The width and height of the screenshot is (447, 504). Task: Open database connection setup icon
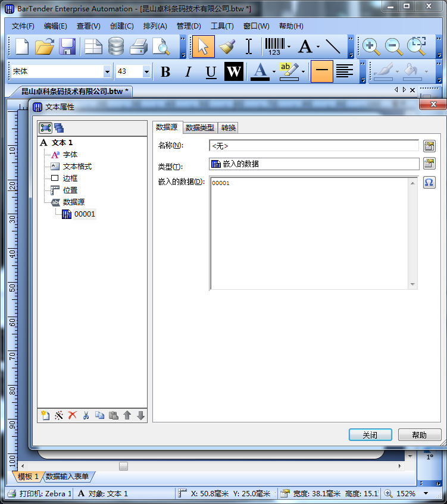click(x=116, y=46)
